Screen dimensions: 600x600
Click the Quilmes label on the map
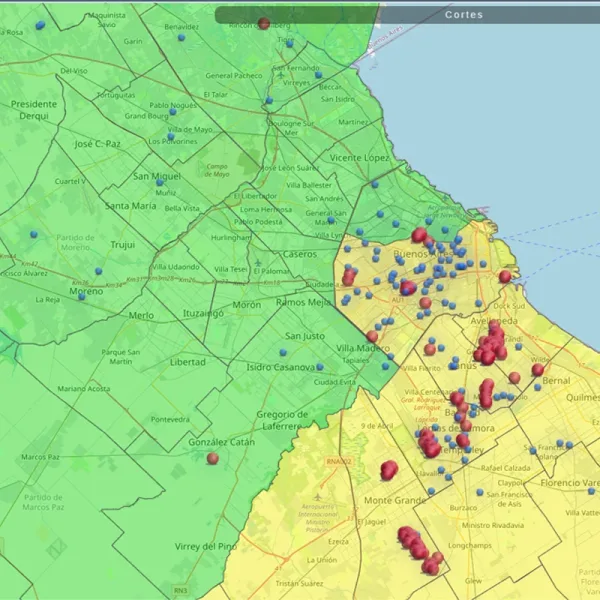coord(582,395)
